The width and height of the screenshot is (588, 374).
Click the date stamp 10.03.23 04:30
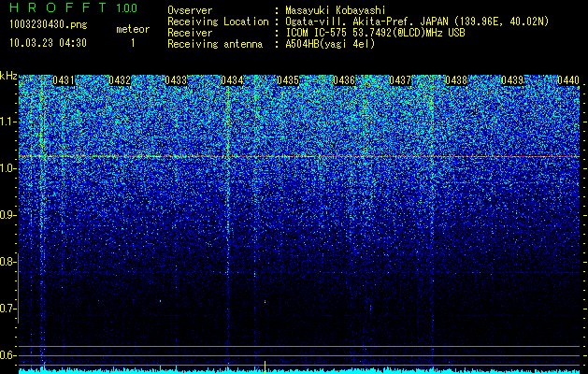click(x=48, y=43)
